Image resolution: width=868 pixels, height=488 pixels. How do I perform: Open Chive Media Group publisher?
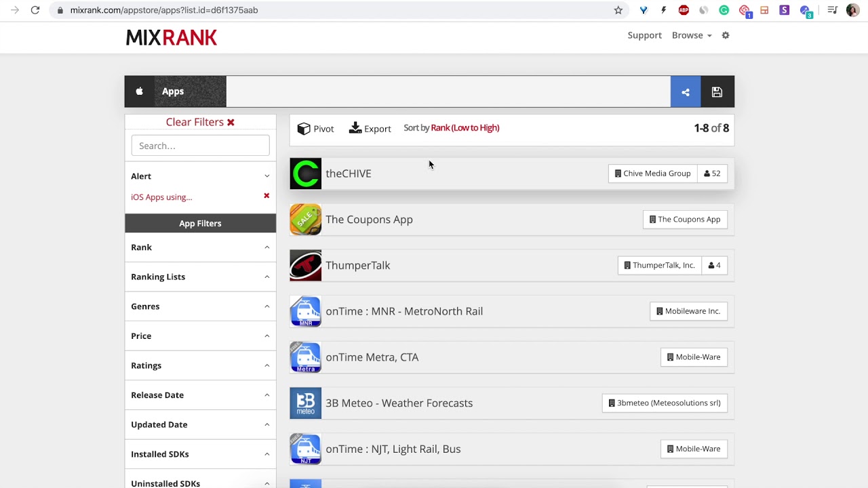point(652,174)
